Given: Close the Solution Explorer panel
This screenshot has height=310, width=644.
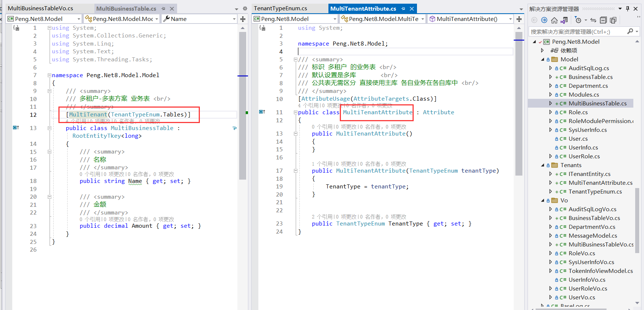Looking at the screenshot, I should [x=636, y=8].
